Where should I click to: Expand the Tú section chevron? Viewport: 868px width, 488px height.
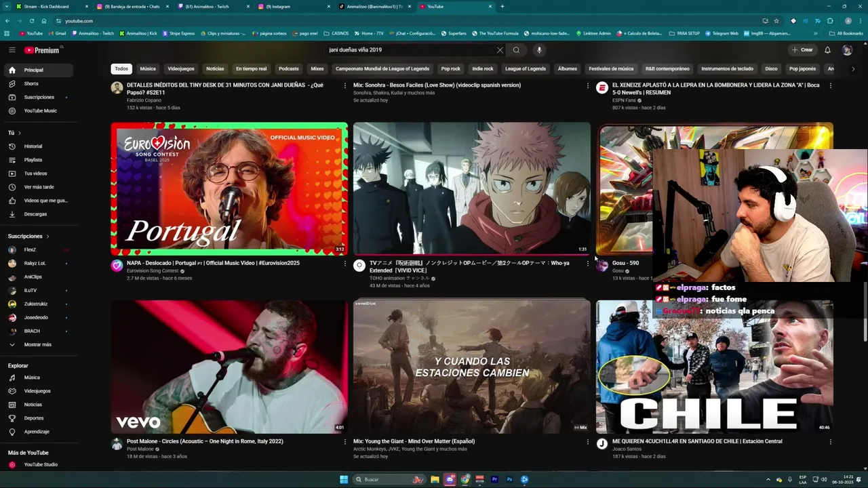(19, 133)
